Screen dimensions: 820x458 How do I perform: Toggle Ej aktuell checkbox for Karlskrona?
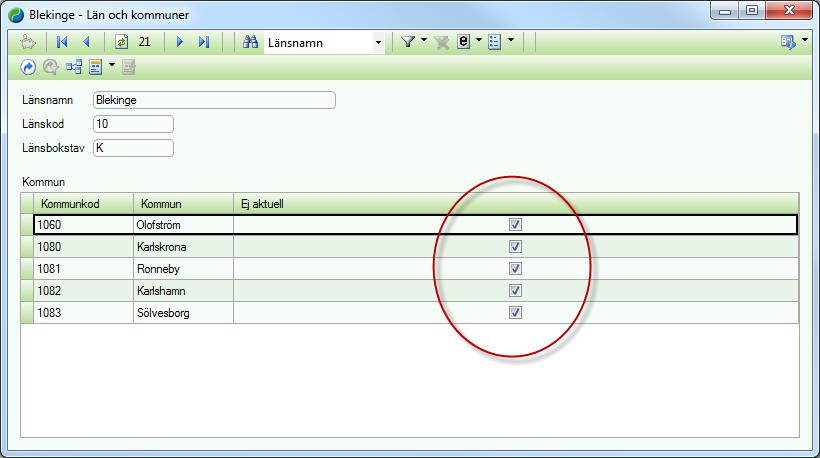pyautogui.click(x=515, y=247)
